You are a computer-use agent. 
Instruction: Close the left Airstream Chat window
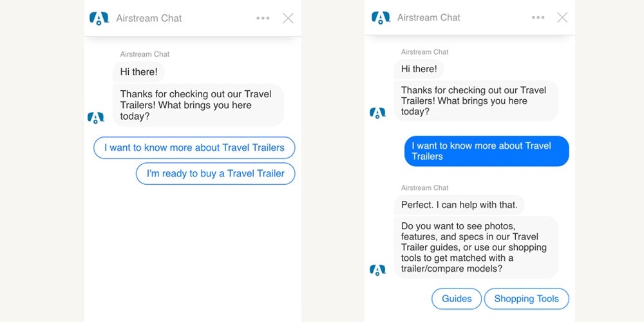coord(288,18)
